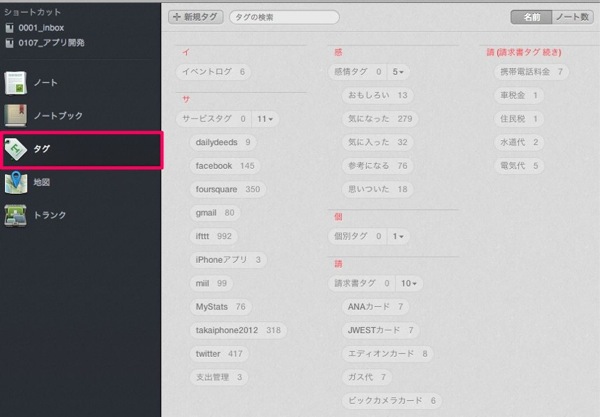
Task: Select the 気になった tag
Action: 380,119
